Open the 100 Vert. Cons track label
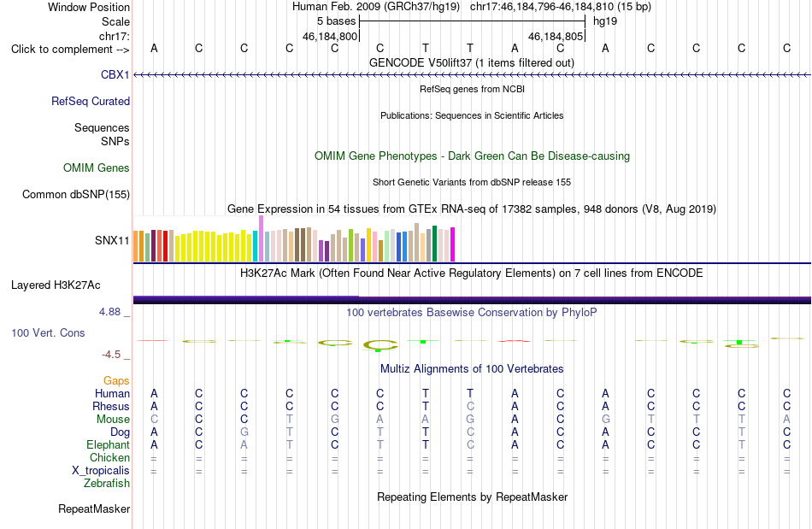 [48, 332]
